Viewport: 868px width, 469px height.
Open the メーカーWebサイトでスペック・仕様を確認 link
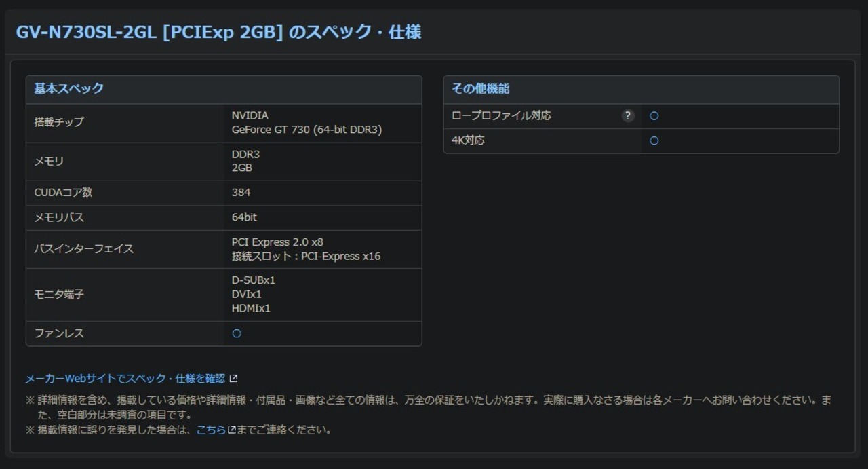(x=125, y=379)
